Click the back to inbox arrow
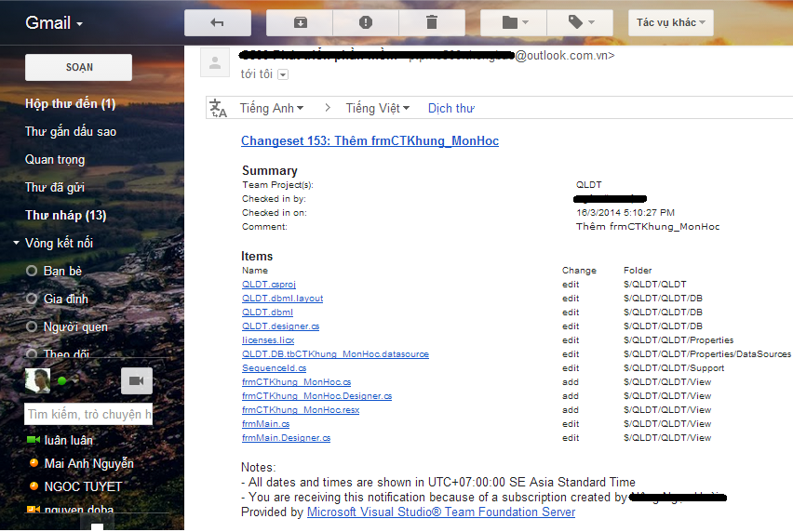The height and width of the screenshot is (532, 793). coord(218,22)
